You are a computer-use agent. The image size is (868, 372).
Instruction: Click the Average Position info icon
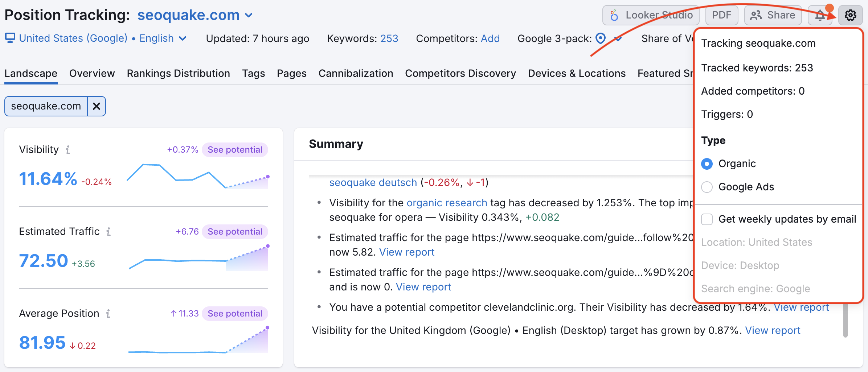(x=108, y=314)
